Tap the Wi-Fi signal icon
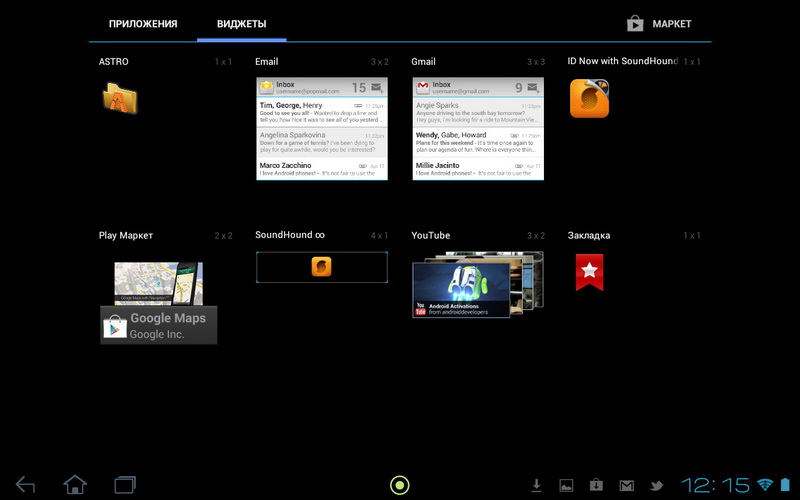The width and height of the screenshot is (800, 500). 765,485
